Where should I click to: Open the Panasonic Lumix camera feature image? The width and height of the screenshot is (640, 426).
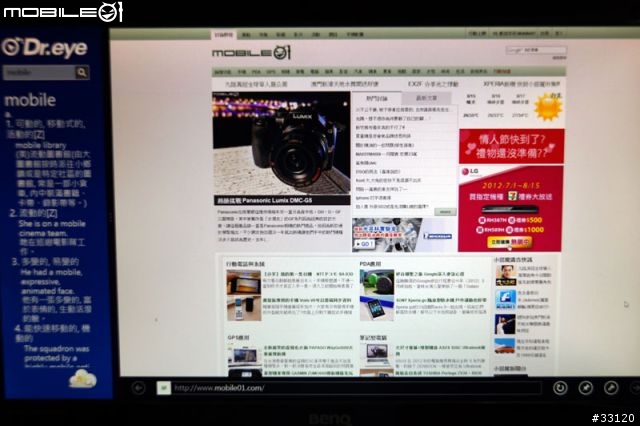281,143
